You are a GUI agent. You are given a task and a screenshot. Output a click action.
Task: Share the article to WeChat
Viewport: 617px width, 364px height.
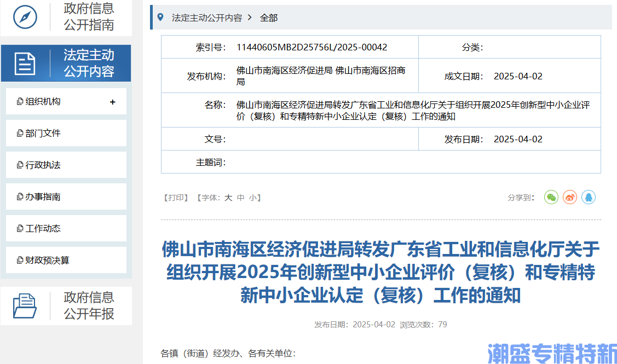(x=551, y=197)
